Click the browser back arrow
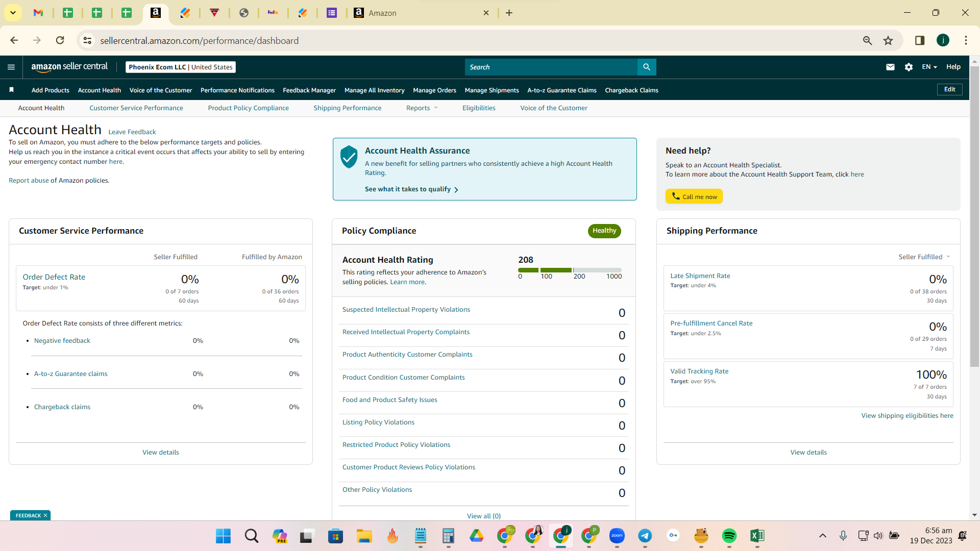Screen dimensions: 980x551 point(14,40)
